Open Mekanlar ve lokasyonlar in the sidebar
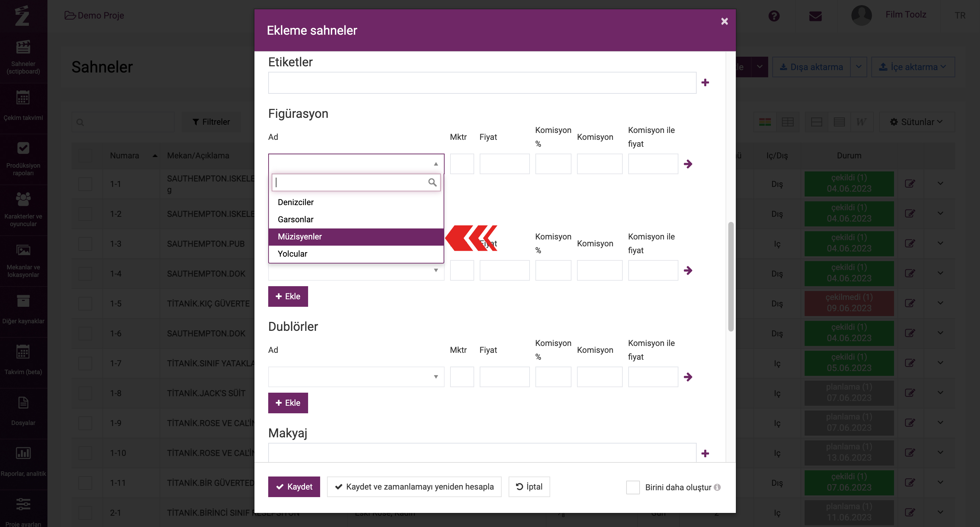The width and height of the screenshot is (980, 527). (23, 261)
